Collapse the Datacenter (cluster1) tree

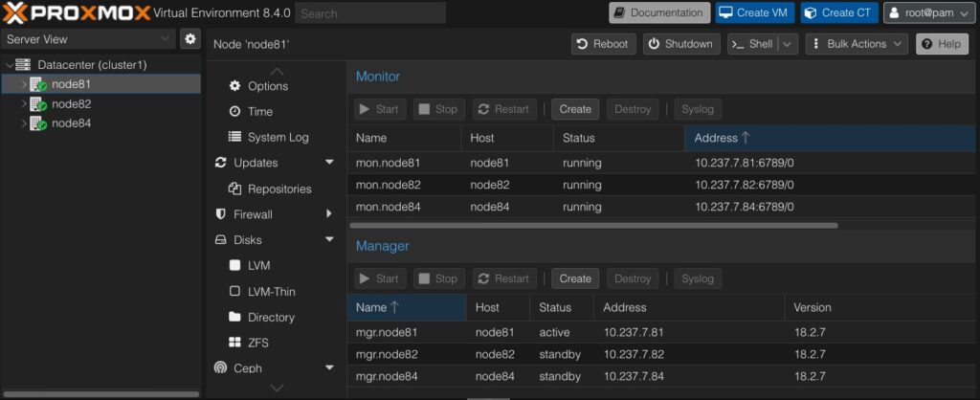click(x=10, y=65)
